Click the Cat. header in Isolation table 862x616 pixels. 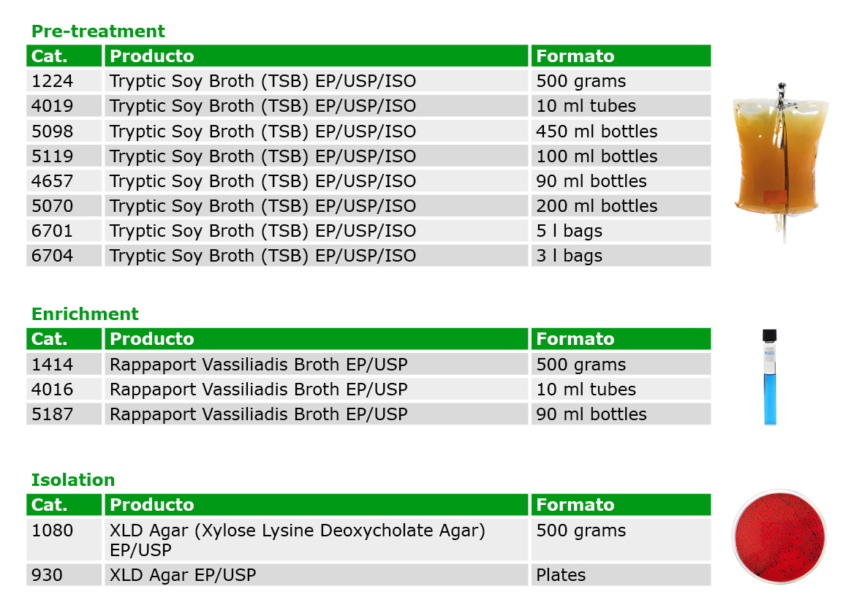(49, 504)
